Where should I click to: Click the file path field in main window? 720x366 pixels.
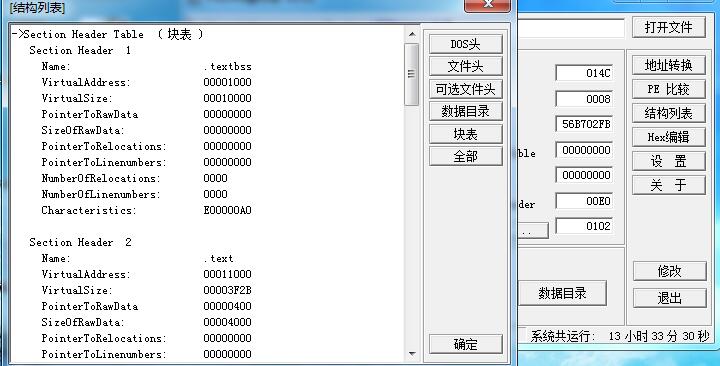click(571, 28)
